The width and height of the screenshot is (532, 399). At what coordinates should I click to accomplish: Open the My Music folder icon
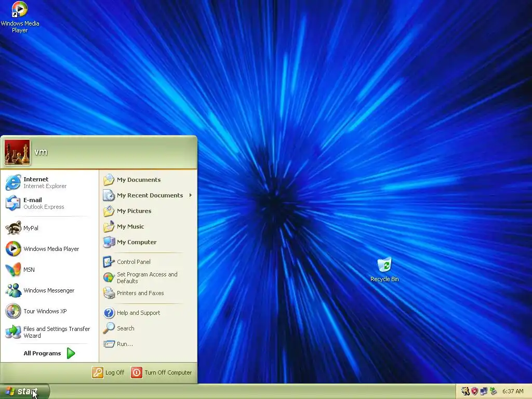[109, 227]
